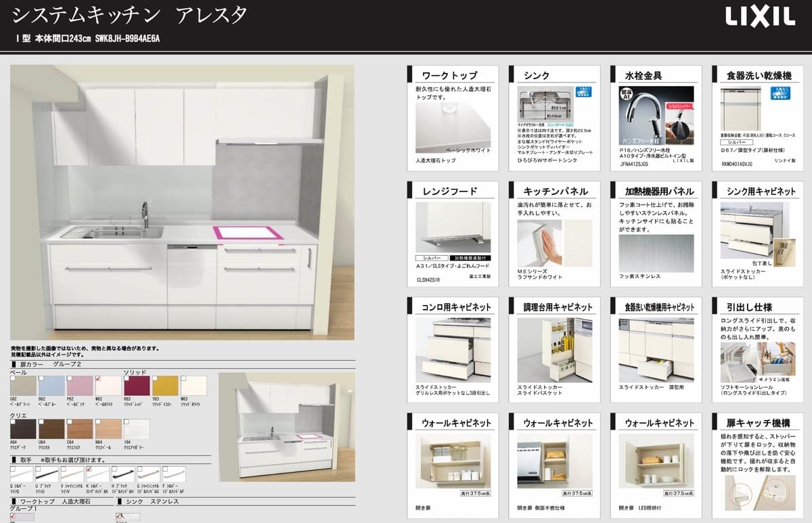Click the 扉キャッチ機構 card heading
The image size is (812, 523).
click(x=759, y=423)
